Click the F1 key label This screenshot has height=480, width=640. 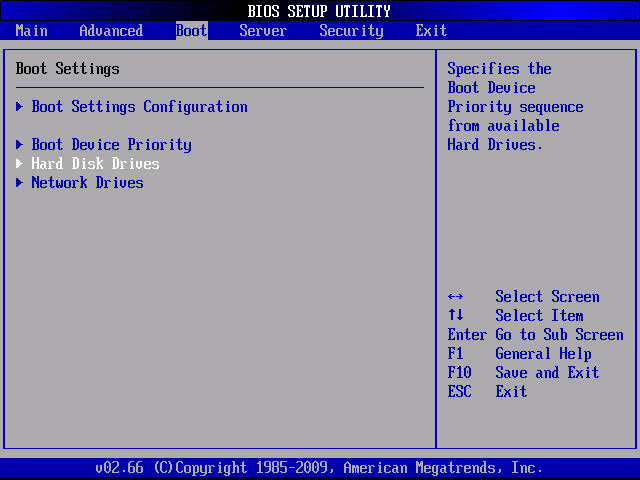pyautogui.click(x=456, y=353)
